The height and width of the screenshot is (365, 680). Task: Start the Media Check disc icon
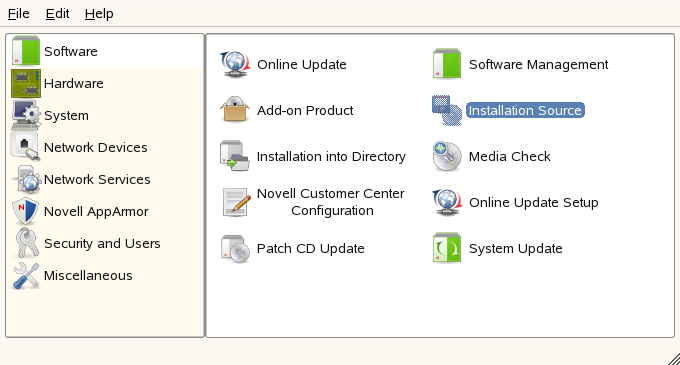point(447,156)
